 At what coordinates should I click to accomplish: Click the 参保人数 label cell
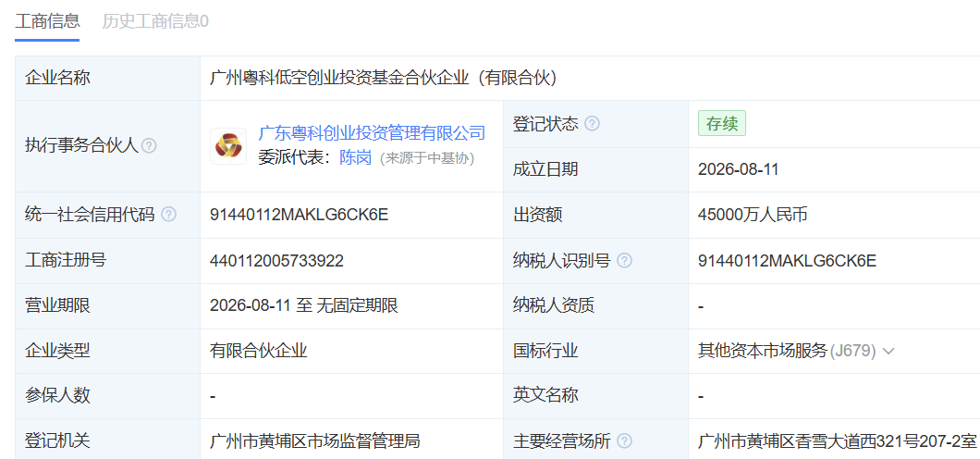coord(107,396)
